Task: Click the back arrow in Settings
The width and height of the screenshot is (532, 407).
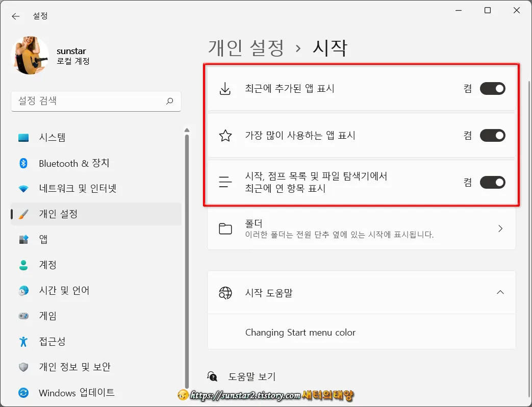Action: [x=16, y=16]
